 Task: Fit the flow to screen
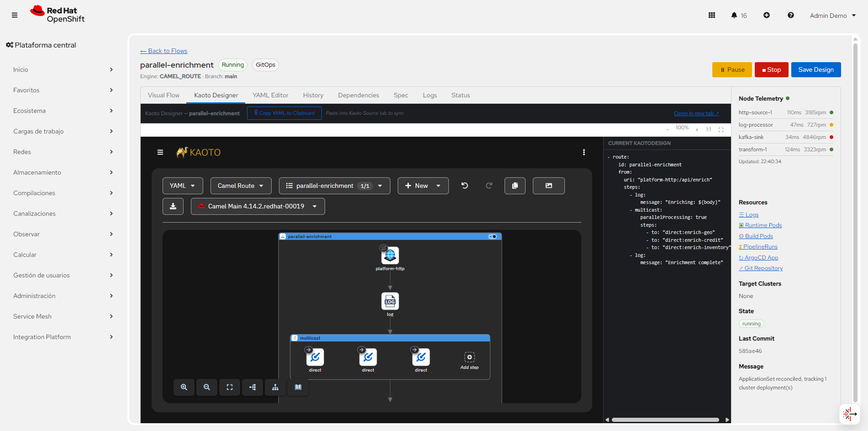click(230, 387)
